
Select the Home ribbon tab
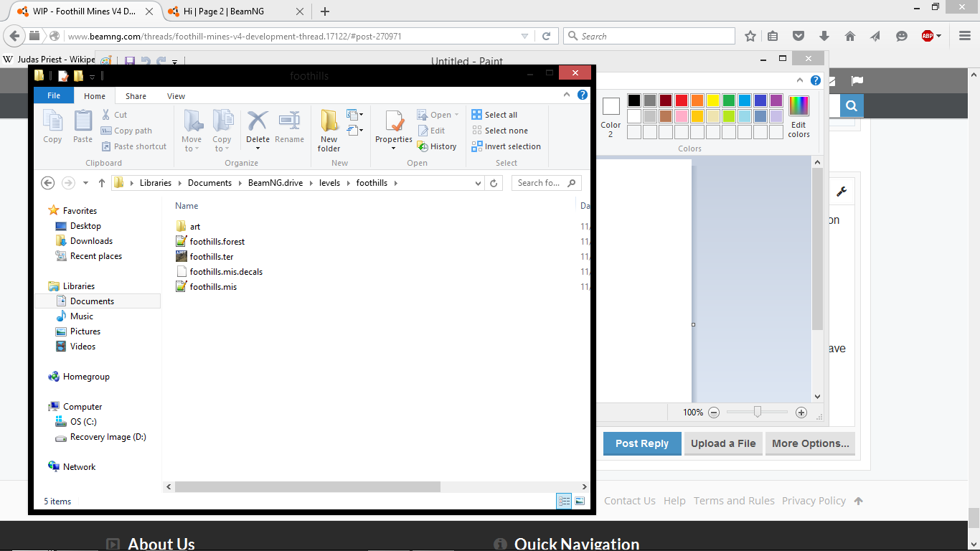tap(95, 95)
